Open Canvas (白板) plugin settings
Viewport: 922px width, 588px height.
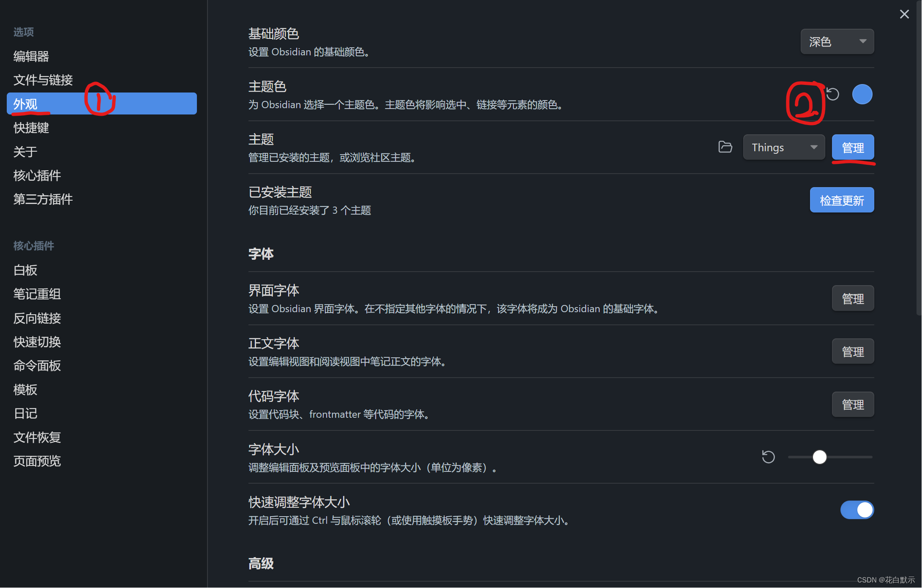[25, 270]
